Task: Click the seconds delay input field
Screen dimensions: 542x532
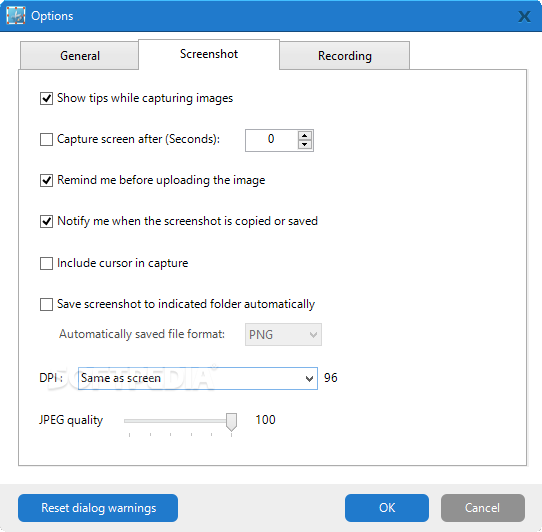Action: [271, 140]
